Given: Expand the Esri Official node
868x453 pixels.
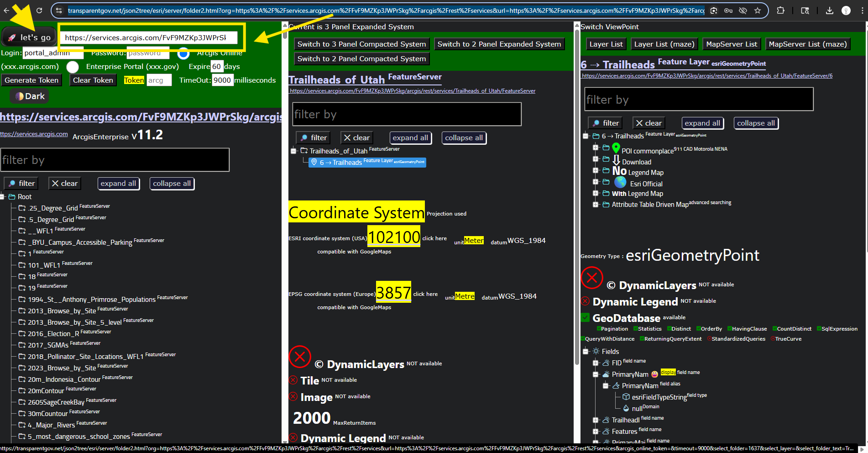Looking at the screenshot, I should point(596,182).
